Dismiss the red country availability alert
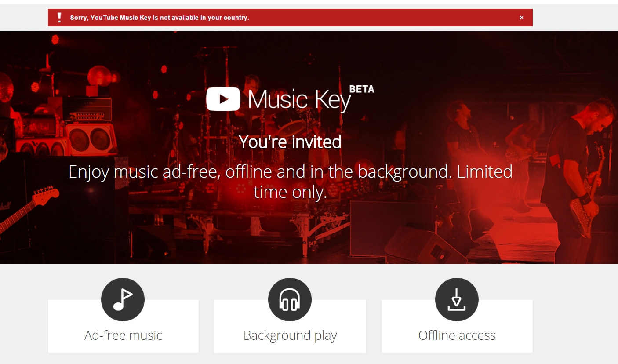This screenshot has height=364, width=618. (522, 18)
